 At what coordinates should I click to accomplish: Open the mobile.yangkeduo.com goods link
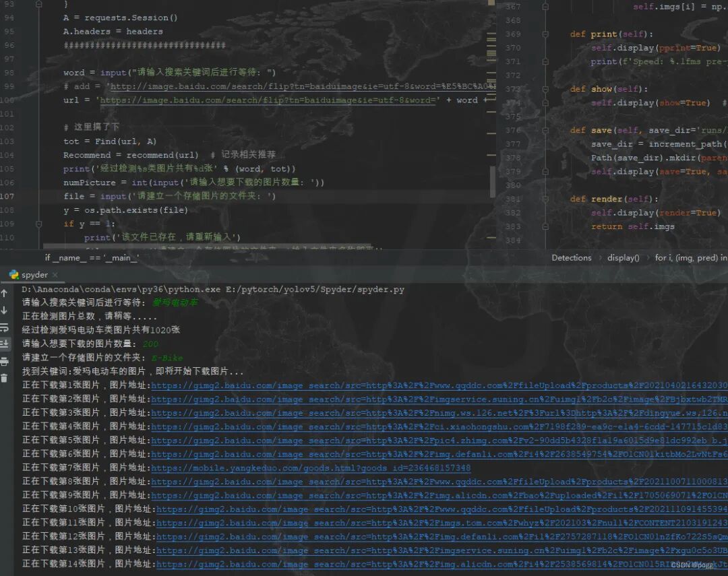[311, 468]
